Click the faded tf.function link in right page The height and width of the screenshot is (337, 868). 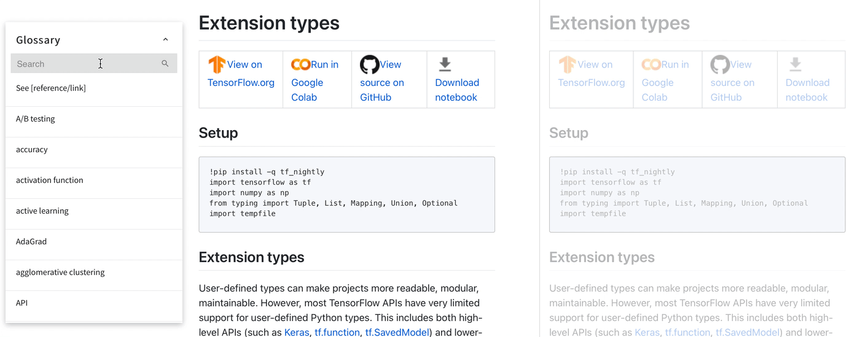(688, 332)
